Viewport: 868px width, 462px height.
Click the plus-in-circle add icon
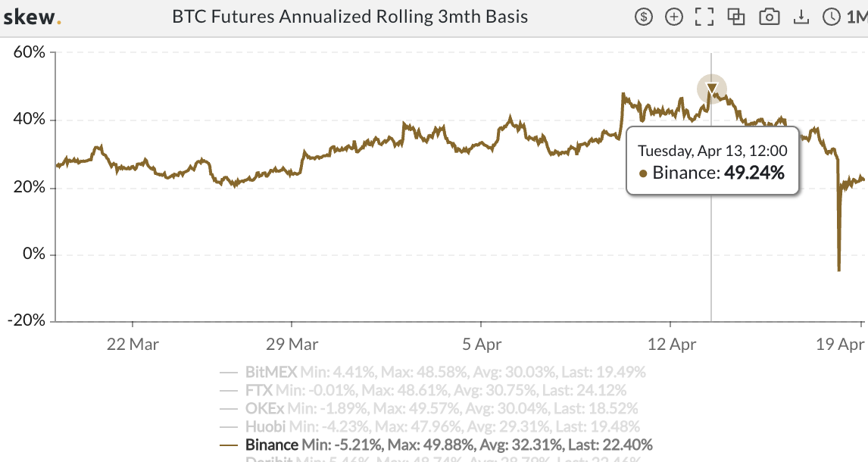tap(673, 17)
